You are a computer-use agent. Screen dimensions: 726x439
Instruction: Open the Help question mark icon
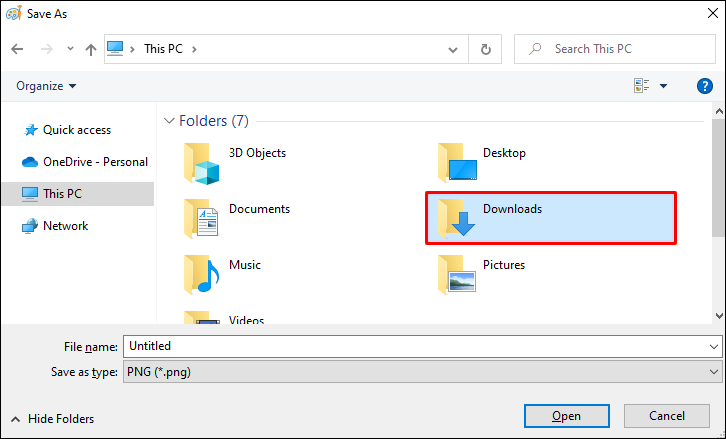point(704,86)
